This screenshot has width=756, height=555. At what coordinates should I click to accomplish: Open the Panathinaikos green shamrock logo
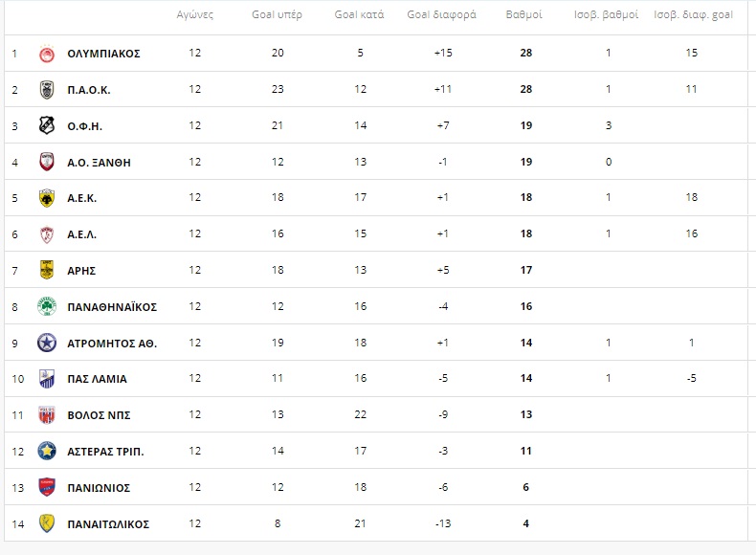click(x=47, y=306)
